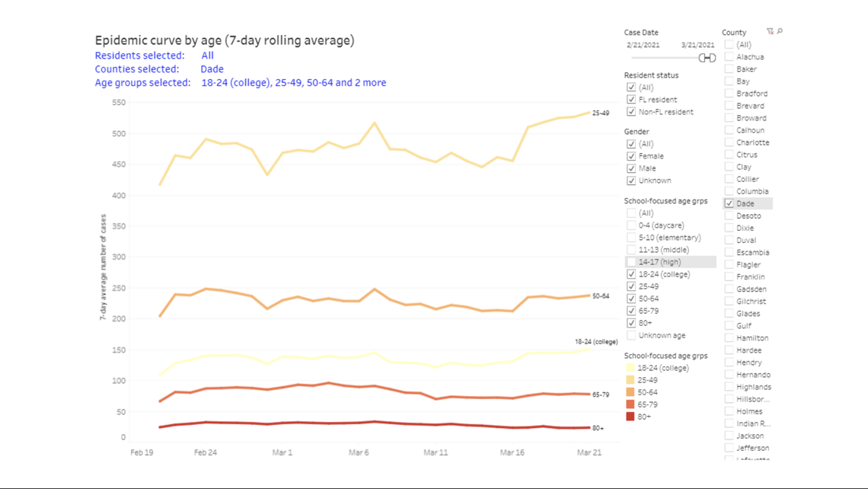Check (All) under Resident status
The width and height of the screenshot is (868, 489).
tap(631, 87)
